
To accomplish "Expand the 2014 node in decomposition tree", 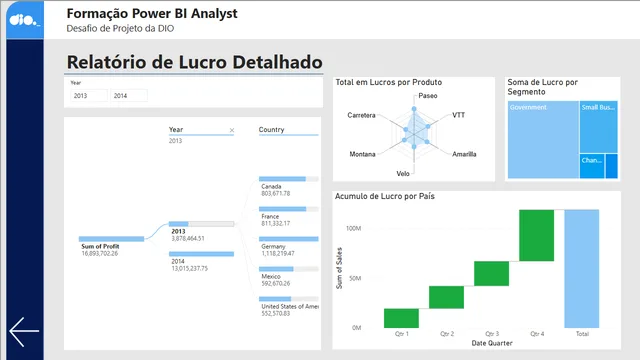I will tap(201, 254).
